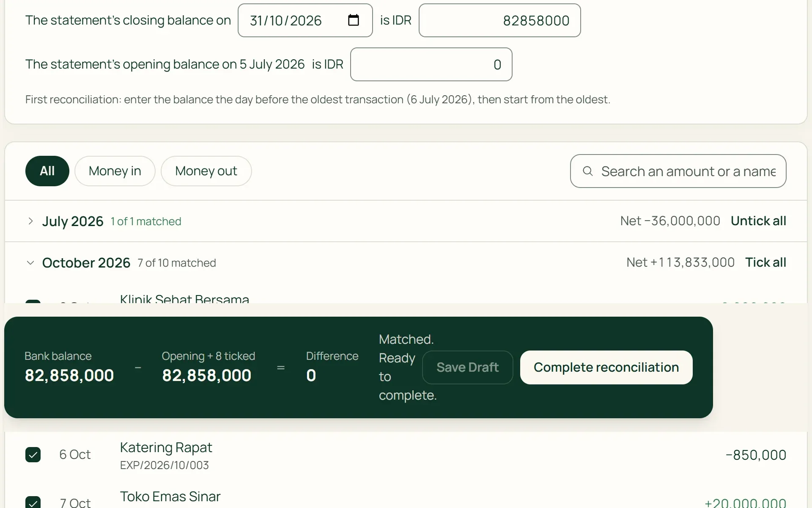Viewport: 812px width, 508px height.
Task: Focus the search amount or name box
Action: click(678, 171)
